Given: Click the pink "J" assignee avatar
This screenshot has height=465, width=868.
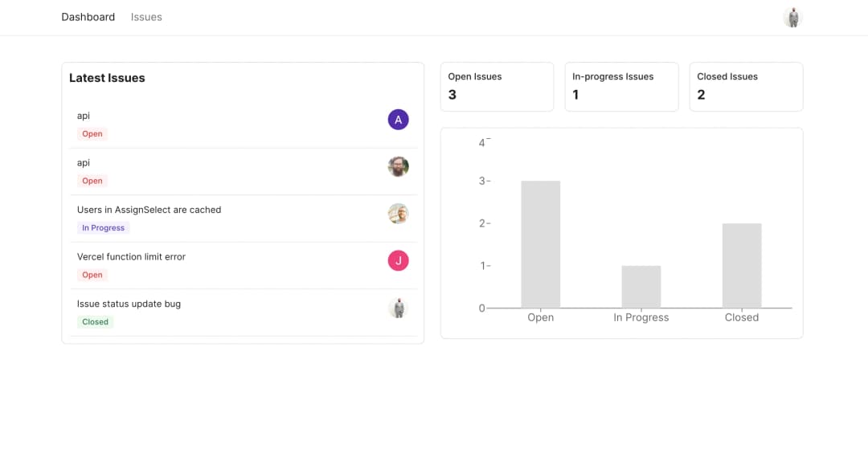Looking at the screenshot, I should tap(398, 260).
